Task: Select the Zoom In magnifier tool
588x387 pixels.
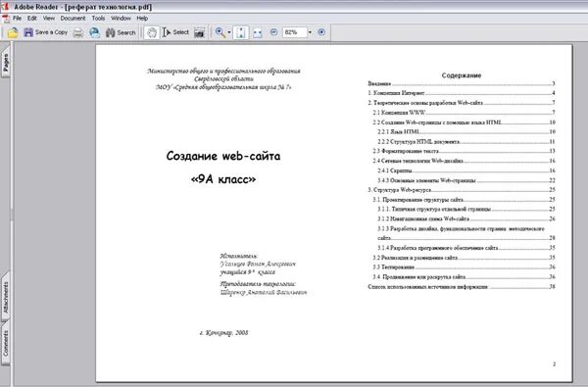Action: pyautogui.click(x=220, y=32)
